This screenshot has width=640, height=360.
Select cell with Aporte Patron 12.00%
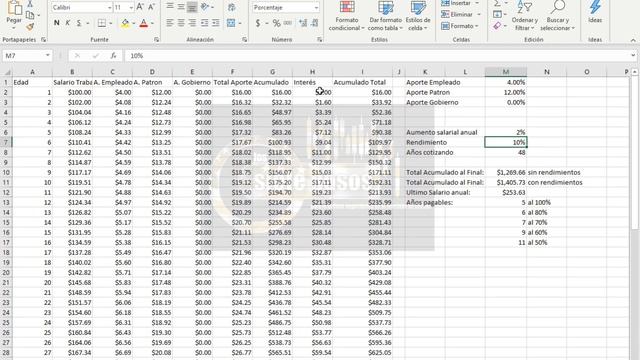coord(506,92)
